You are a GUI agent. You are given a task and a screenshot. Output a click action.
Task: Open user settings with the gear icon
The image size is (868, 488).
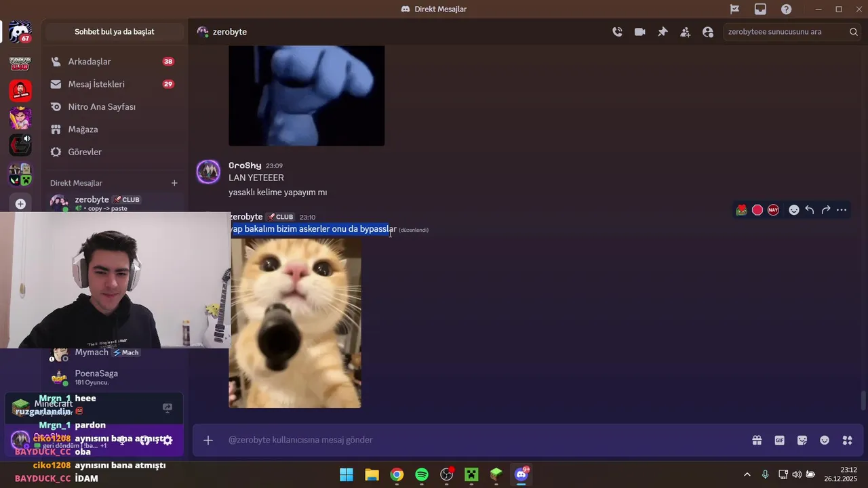167,440
